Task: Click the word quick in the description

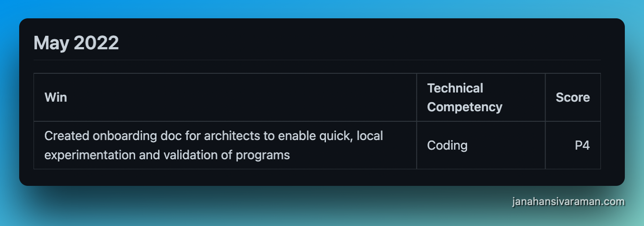Action: pos(334,136)
